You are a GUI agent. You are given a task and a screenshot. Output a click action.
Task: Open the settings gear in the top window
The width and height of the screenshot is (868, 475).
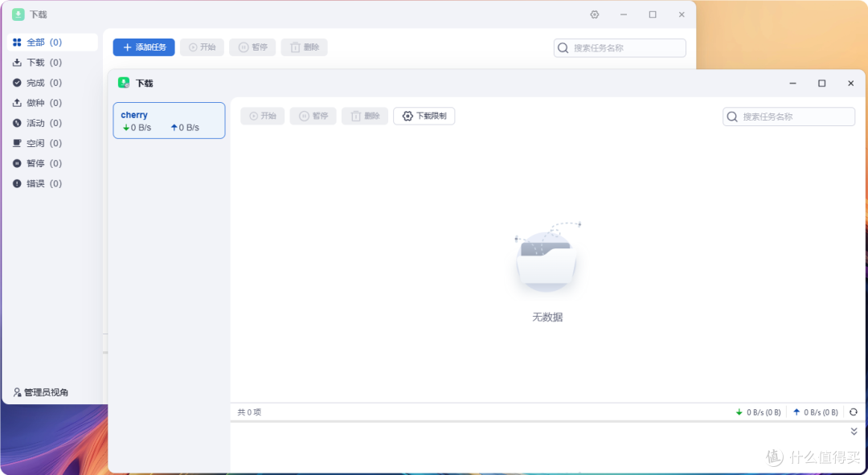pos(594,14)
